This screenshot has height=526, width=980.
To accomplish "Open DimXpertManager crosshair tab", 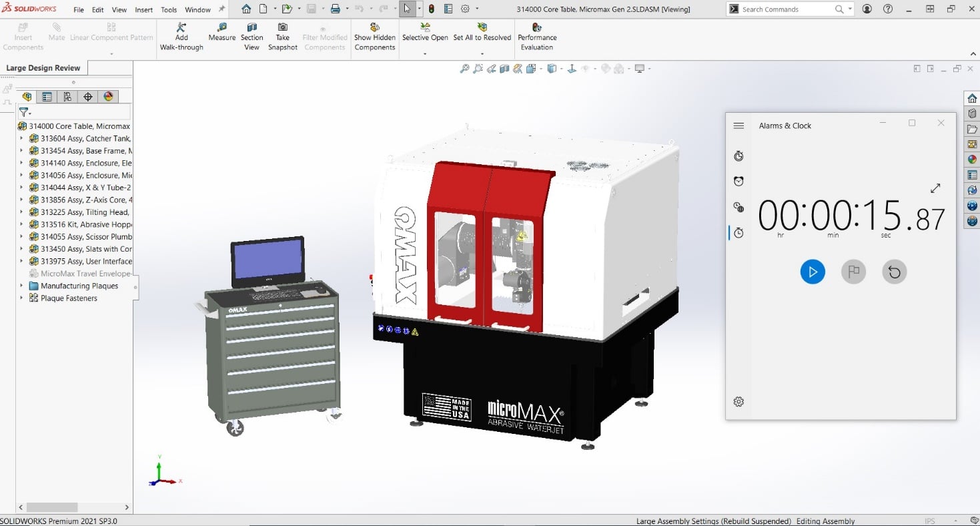I will click(x=87, y=97).
